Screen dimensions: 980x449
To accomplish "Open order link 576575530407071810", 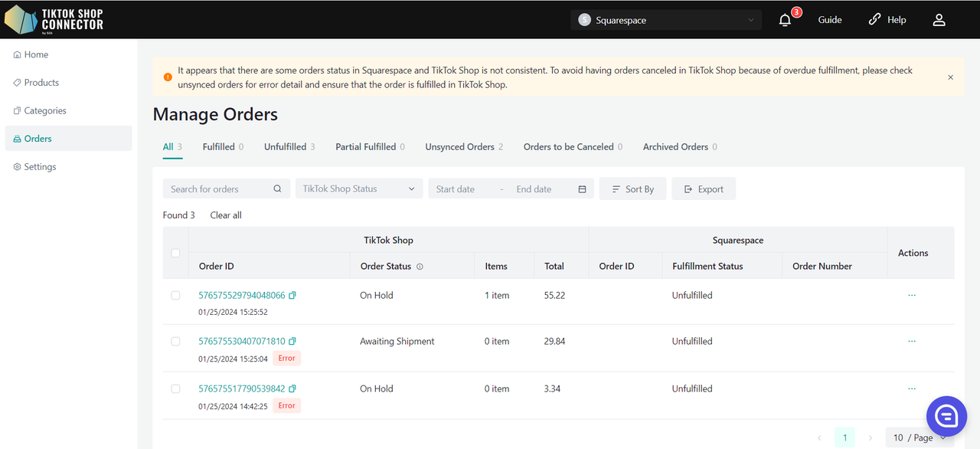I will pyautogui.click(x=242, y=341).
